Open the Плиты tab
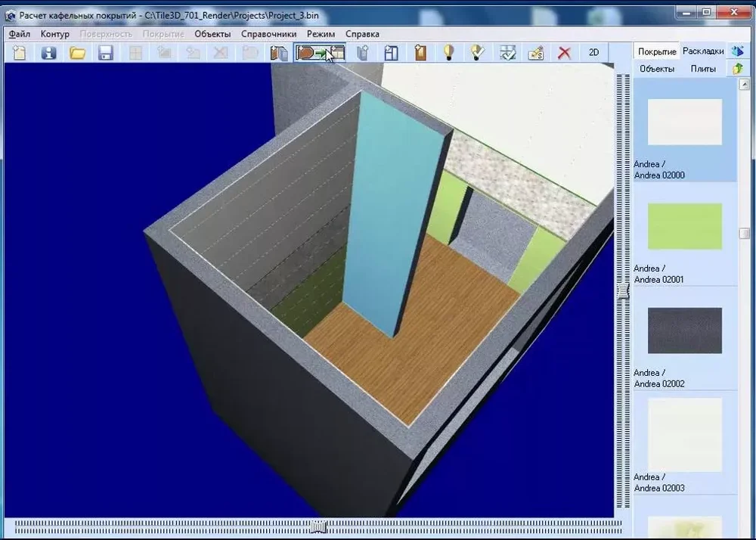The width and height of the screenshot is (756, 540). (x=703, y=68)
